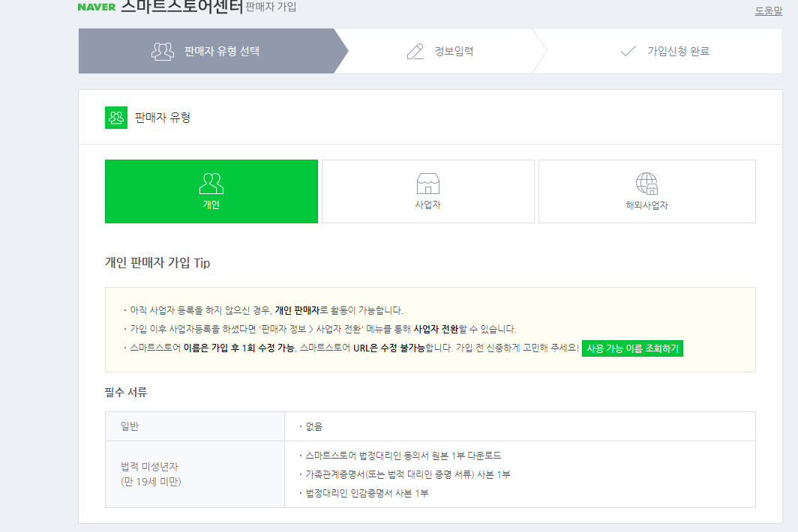Image resolution: width=798 pixels, height=532 pixels.
Task: Click the 일반 table row header
Action: 195,426
